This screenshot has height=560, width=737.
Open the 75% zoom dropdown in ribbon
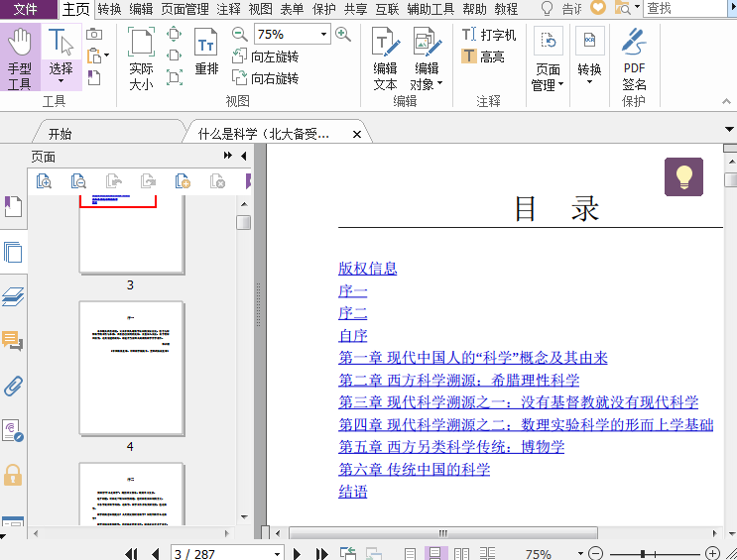(323, 35)
